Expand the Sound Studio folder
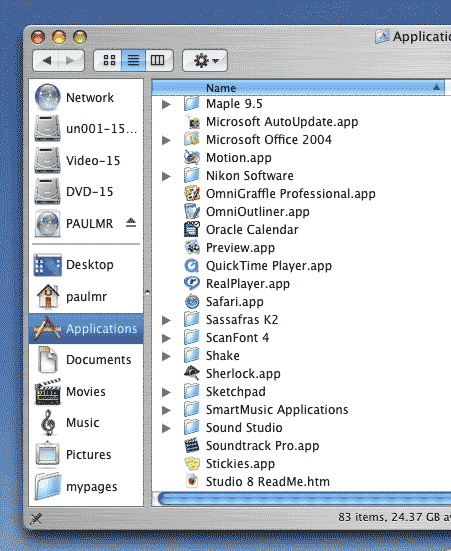451x551 pixels. point(166,428)
